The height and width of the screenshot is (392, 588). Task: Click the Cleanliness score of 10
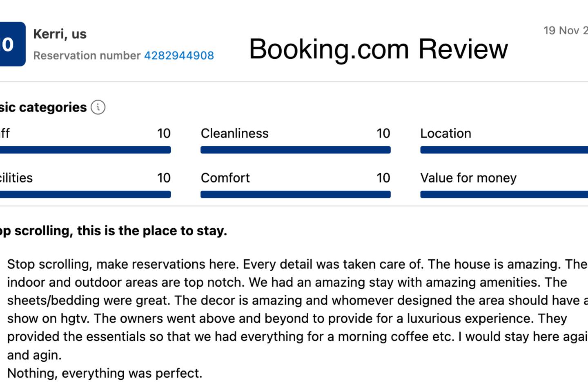(x=383, y=134)
